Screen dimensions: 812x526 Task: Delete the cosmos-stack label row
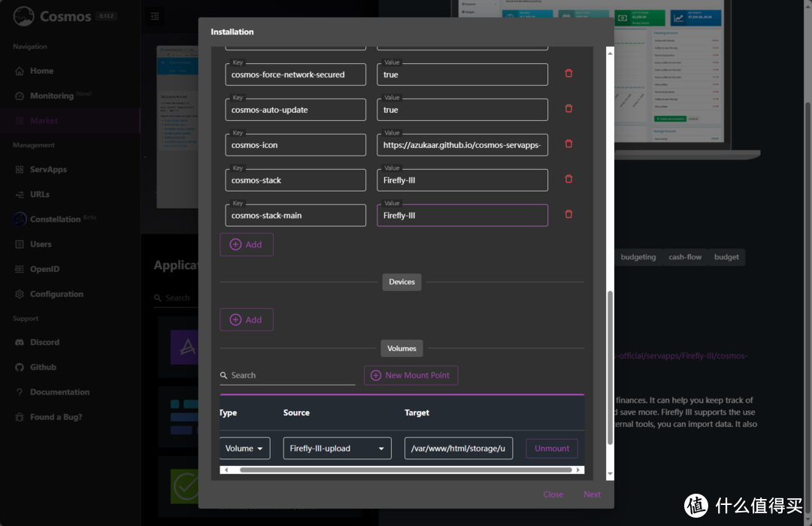coord(568,179)
